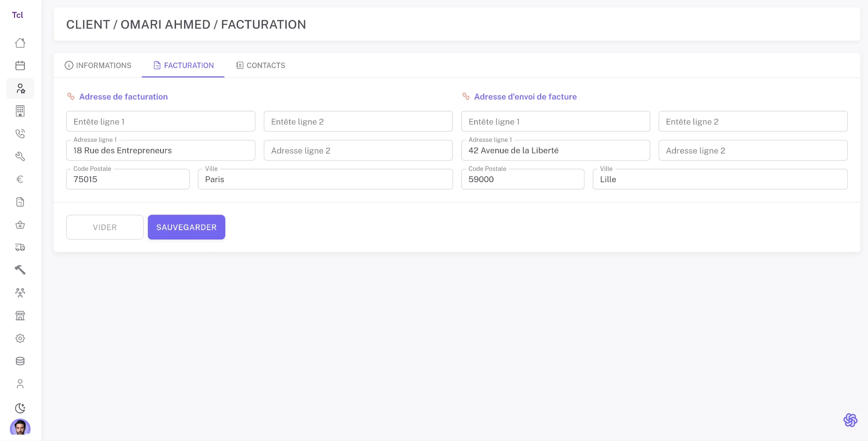Click the profile avatar at the bottom

tap(20, 428)
